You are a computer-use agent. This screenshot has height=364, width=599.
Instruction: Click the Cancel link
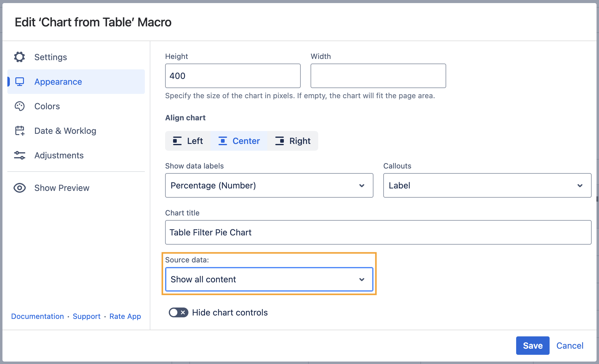click(x=570, y=346)
